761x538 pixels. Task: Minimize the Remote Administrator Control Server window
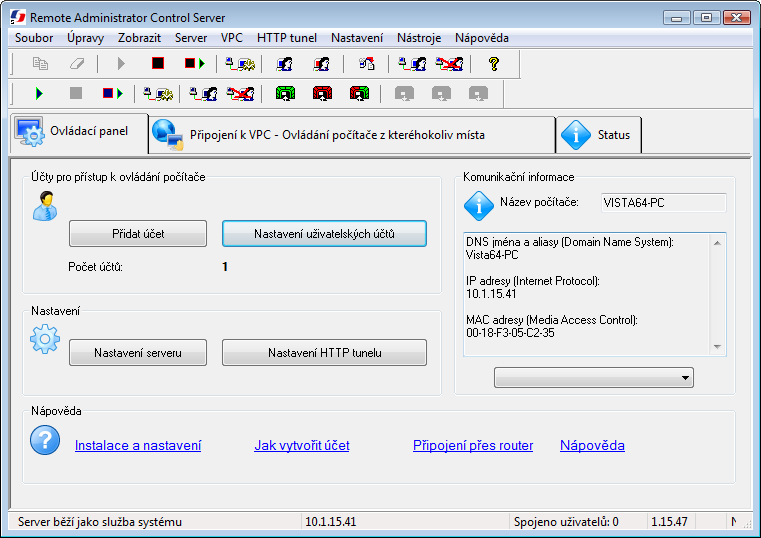tap(677, 18)
